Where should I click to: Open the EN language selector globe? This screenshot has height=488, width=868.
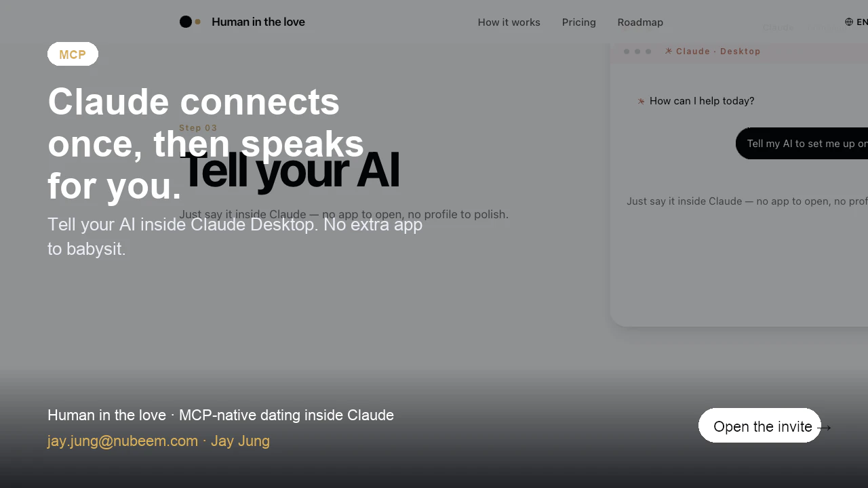pyautogui.click(x=849, y=22)
